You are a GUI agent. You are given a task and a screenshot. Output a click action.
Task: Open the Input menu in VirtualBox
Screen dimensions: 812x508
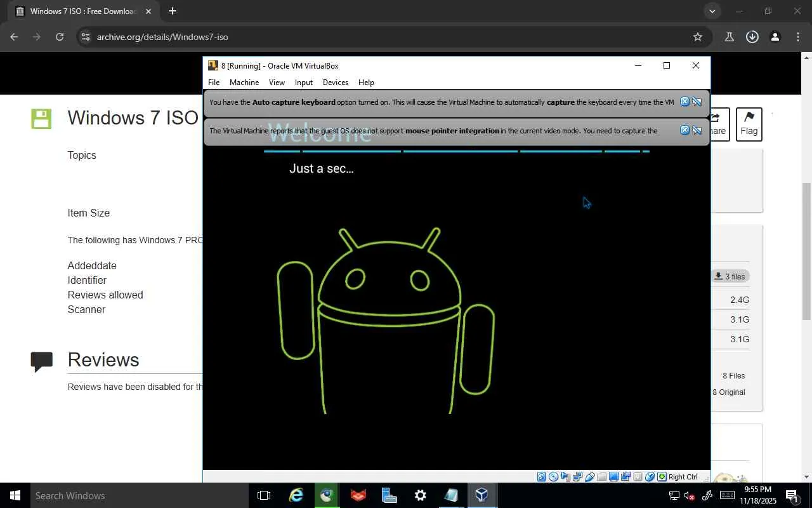(x=304, y=83)
